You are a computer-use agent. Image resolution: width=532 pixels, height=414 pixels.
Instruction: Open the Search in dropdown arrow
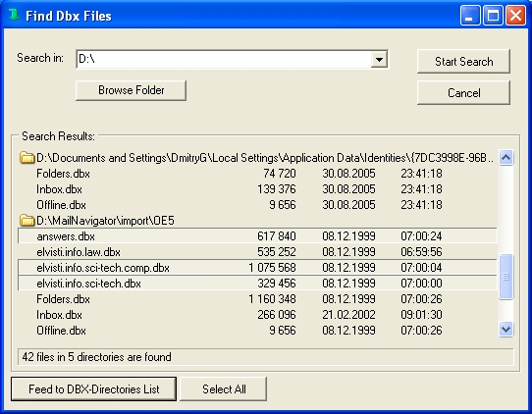click(x=379, y=60)
